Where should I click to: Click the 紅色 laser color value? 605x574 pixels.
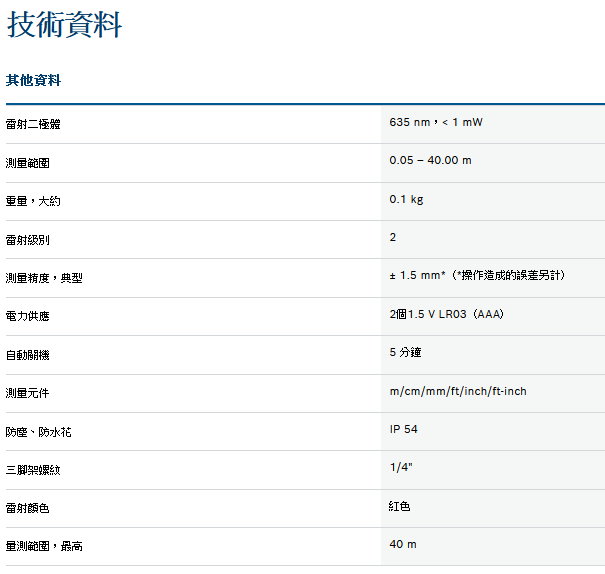tap(400, 507)
